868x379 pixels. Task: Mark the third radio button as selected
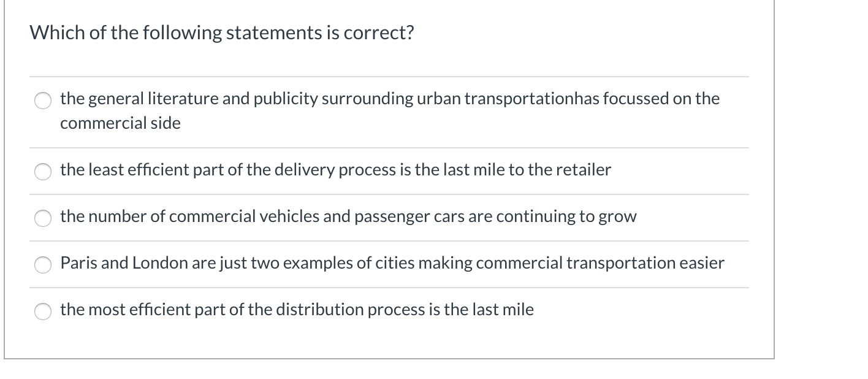(43, 218)
